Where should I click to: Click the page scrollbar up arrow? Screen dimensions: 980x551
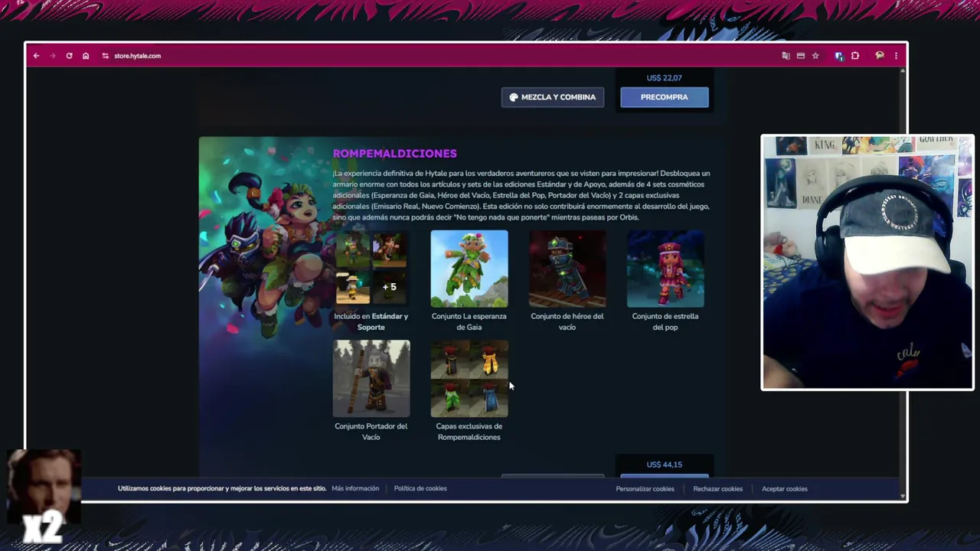click(903, 71)
